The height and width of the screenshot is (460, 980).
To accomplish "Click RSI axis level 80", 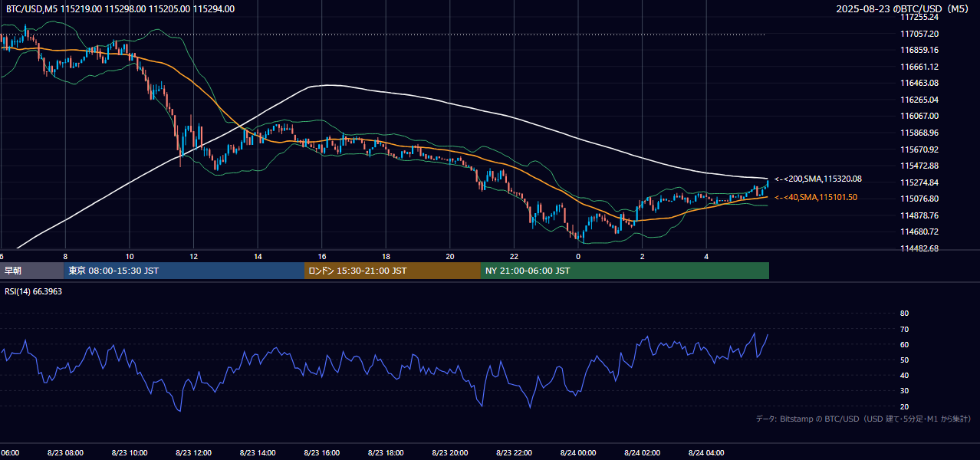I will (904, 314).
